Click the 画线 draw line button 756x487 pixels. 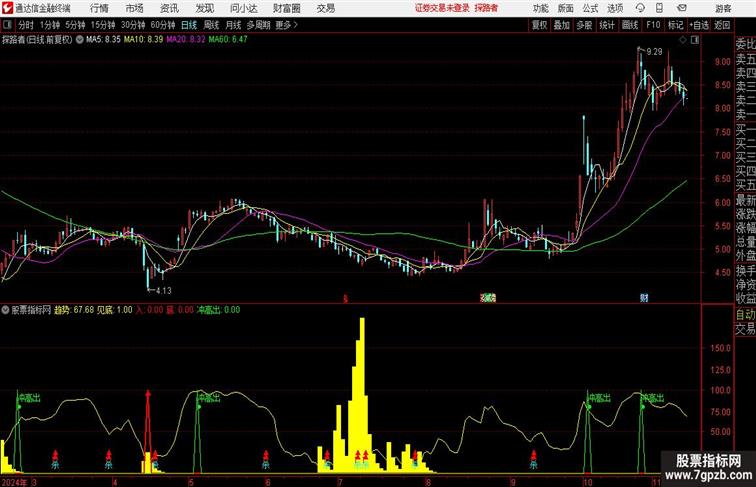tap(630, 25)
